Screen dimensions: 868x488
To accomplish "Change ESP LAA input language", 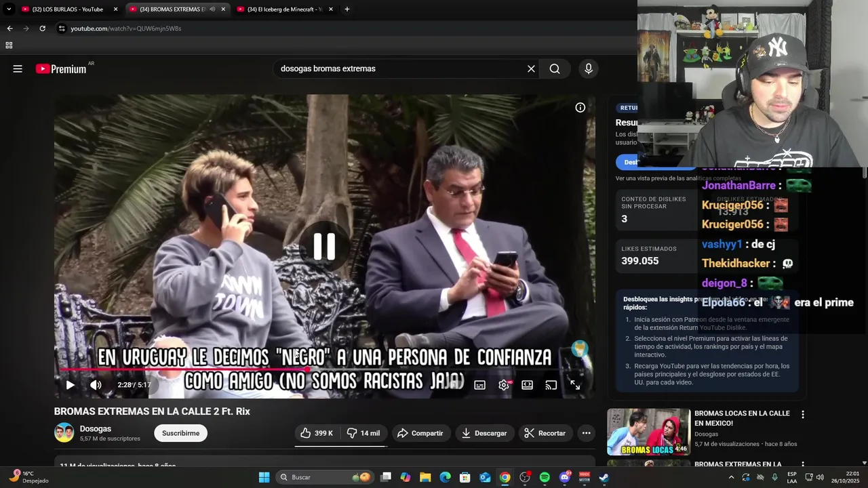I will pyautogui.click(x=792, y=477).
